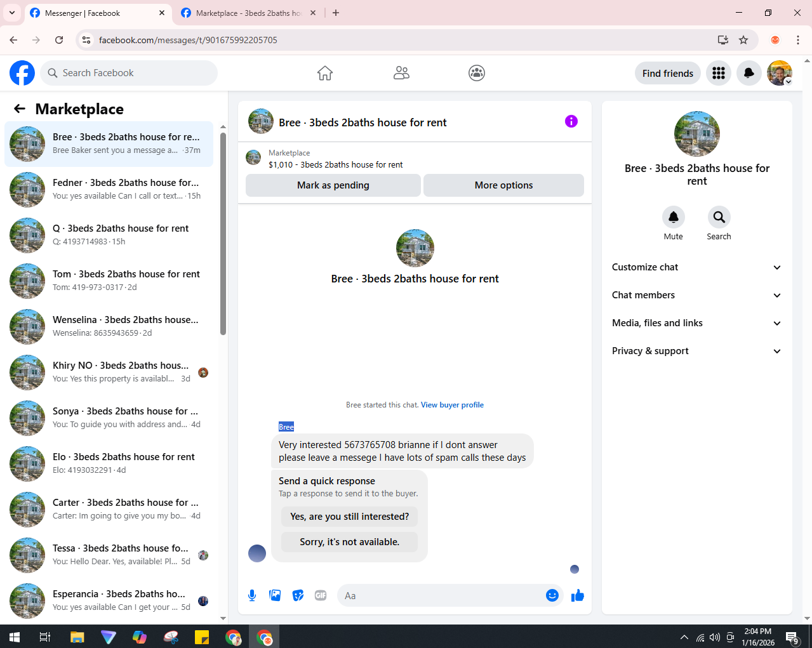Record a voice clip microphone icon

pyautogui.click(x=252, y=595)
